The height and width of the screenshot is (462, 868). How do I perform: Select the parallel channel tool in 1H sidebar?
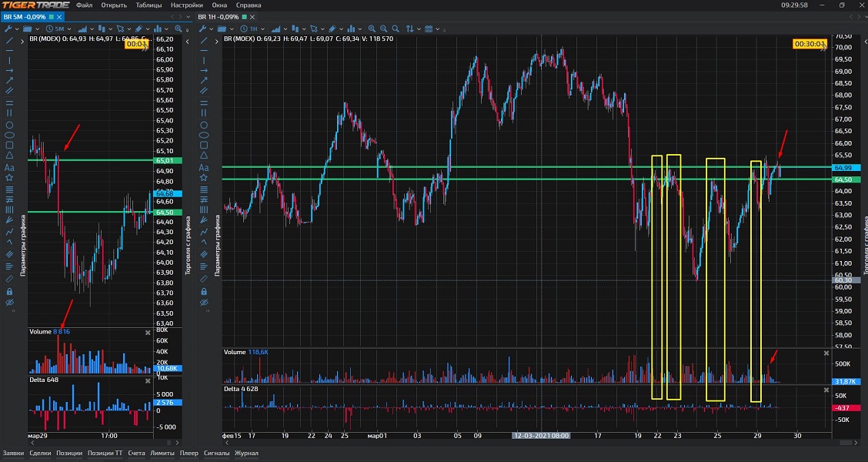pyautogui.click(x=204, y=90)
